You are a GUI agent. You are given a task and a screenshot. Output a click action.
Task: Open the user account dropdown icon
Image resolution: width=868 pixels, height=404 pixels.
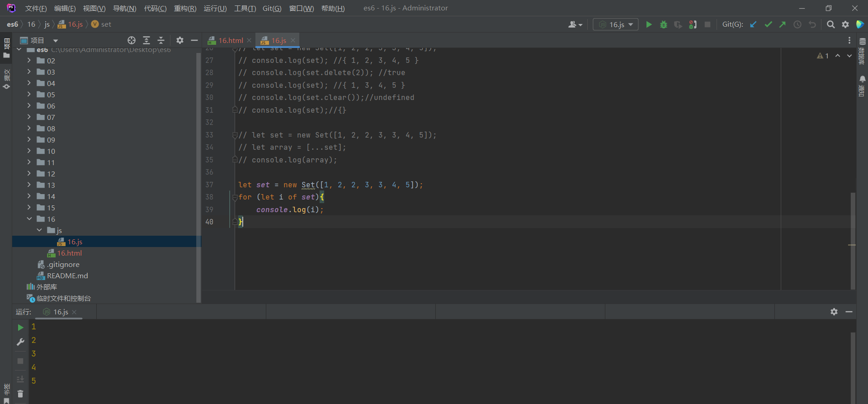pos(575,24)
